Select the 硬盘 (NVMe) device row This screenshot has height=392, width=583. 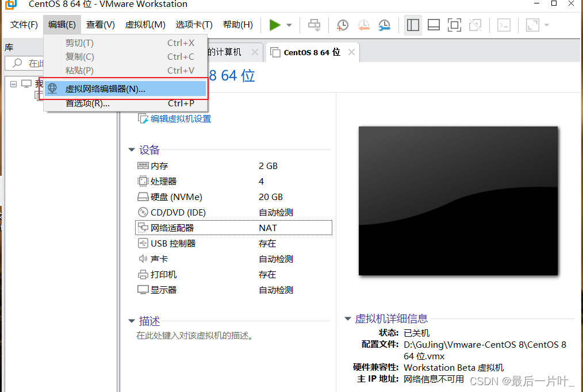[x=233, y=197]
